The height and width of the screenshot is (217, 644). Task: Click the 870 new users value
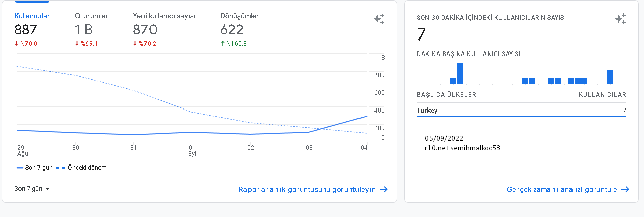coord(146,30)
